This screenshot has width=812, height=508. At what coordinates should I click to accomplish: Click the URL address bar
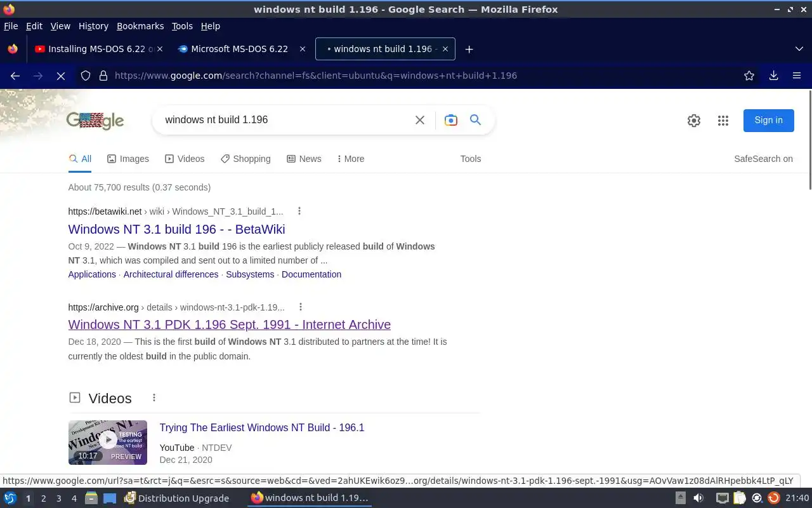pyautogui.click(x=419, y=76)
